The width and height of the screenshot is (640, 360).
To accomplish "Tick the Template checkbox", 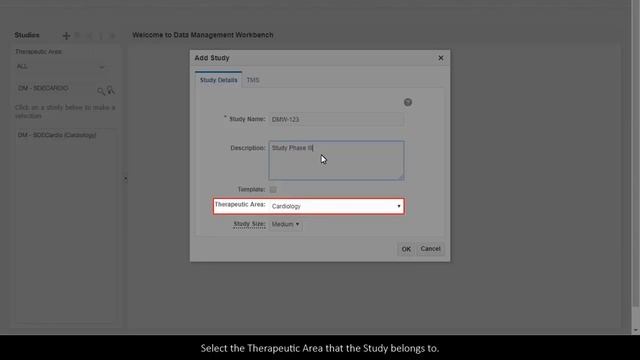I will click(x=273, y=189).
